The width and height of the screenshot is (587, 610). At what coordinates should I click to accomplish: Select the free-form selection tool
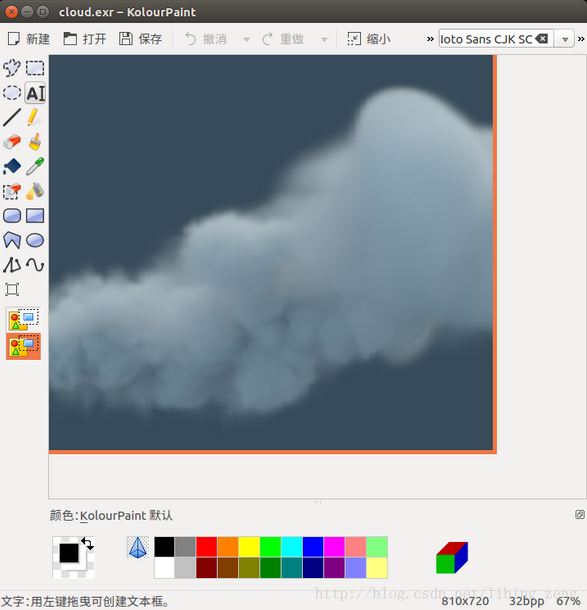[x=12, y=68]
